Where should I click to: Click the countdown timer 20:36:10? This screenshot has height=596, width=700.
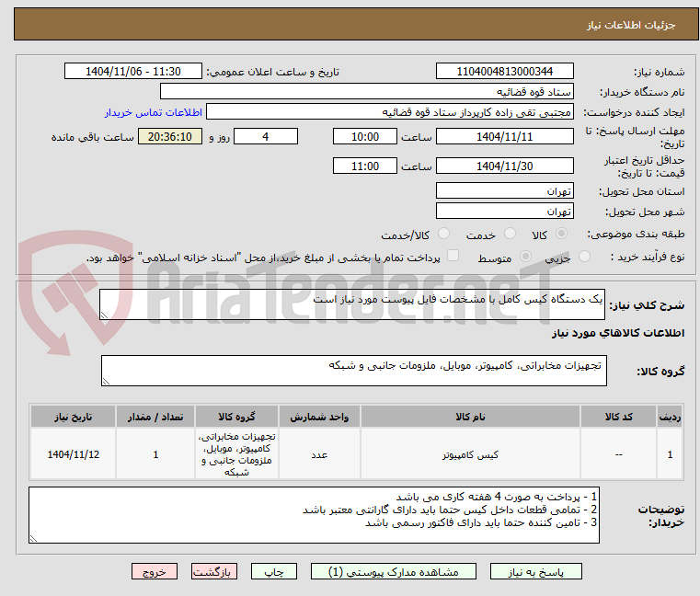(x=170, y=136)
